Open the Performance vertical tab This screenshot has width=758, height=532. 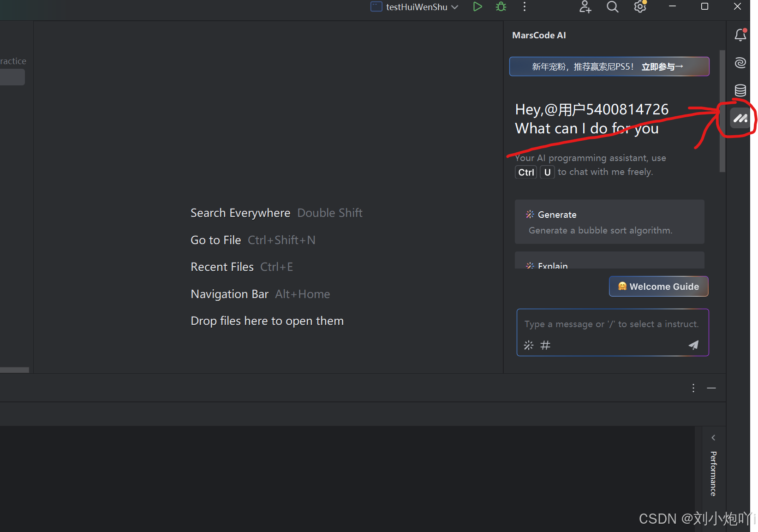tap(713, 473)
